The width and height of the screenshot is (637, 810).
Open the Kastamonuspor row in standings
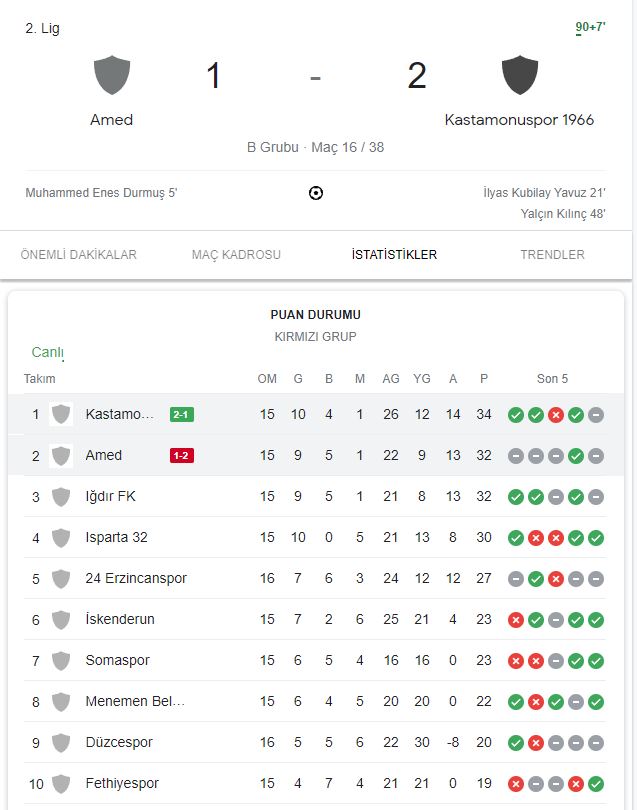(120, 414)
